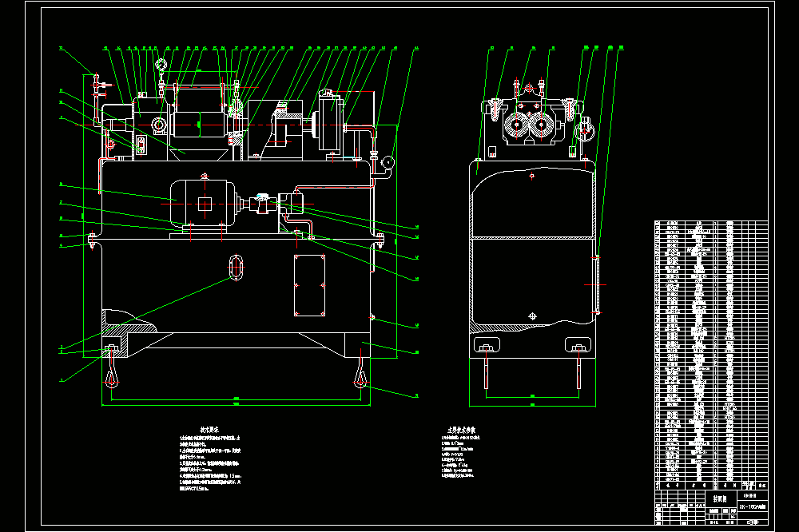799x532 pixels.
Task: Select the left foundation lifting eye bolt
Action: point(112,368)
